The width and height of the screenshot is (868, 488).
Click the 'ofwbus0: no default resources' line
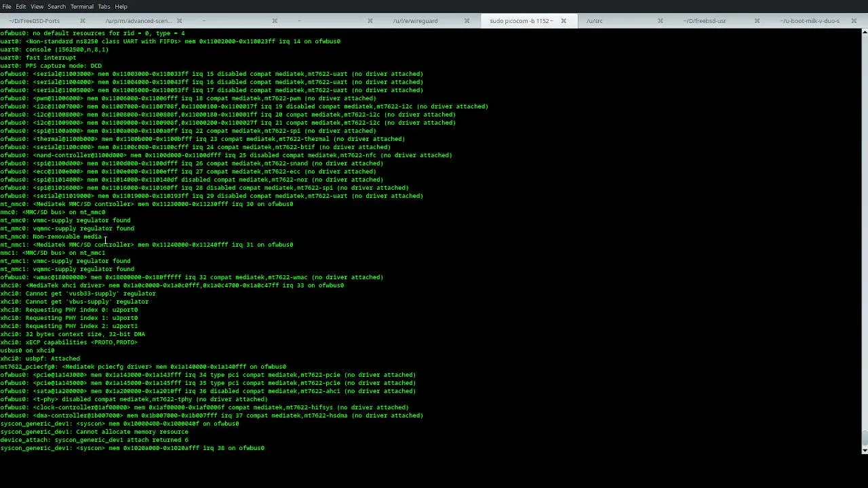92,33
